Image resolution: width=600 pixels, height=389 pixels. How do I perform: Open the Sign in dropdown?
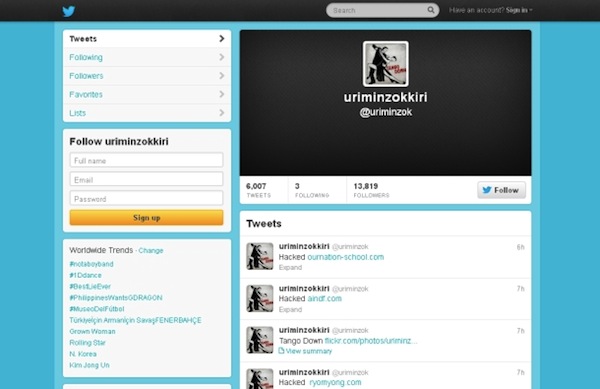pos(519,10)
